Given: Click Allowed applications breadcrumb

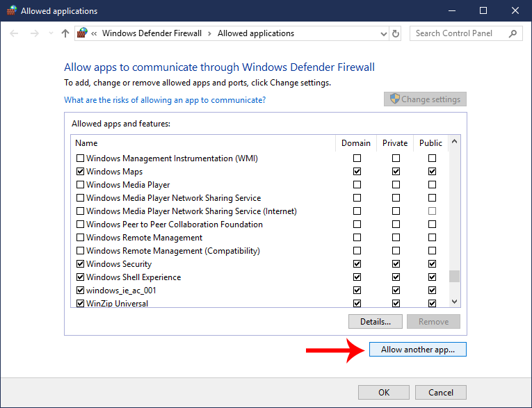Looking at the screenshot, I should click(x=256, y=33).
